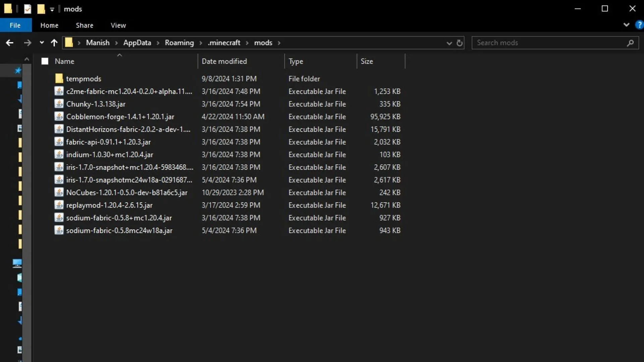Go up one folder level
The image size is (644, 362).
[54, 43]
